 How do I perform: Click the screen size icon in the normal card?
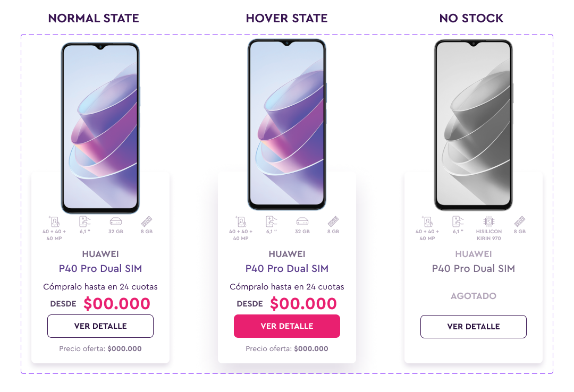click(85, 221)
